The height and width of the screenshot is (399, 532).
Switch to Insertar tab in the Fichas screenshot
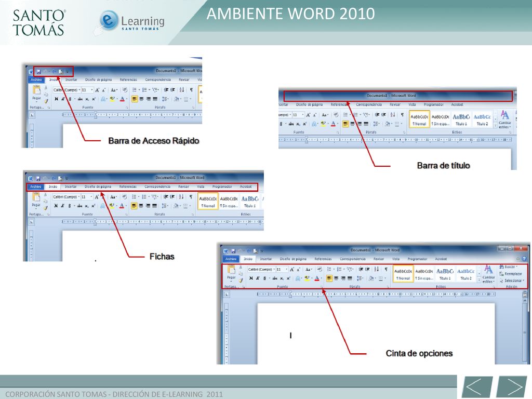click(x=71, y=187)
